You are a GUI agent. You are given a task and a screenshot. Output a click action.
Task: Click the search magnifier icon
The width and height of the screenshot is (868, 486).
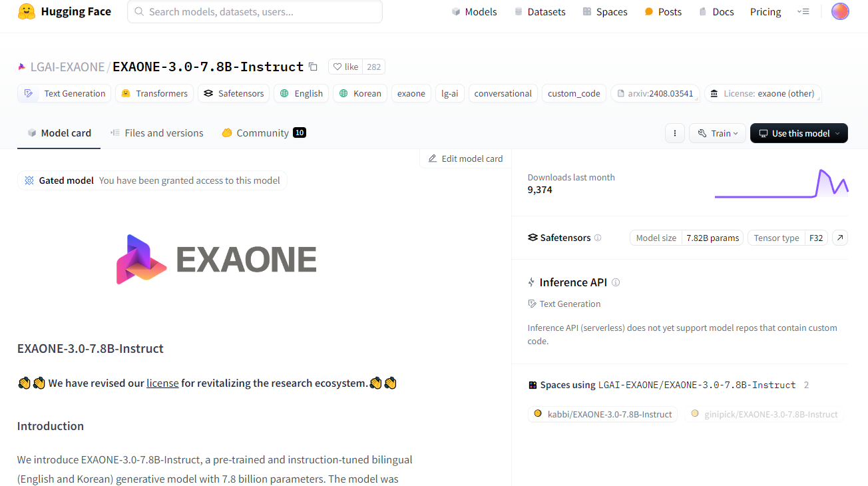pyautogui.click(x=139, y=12)
